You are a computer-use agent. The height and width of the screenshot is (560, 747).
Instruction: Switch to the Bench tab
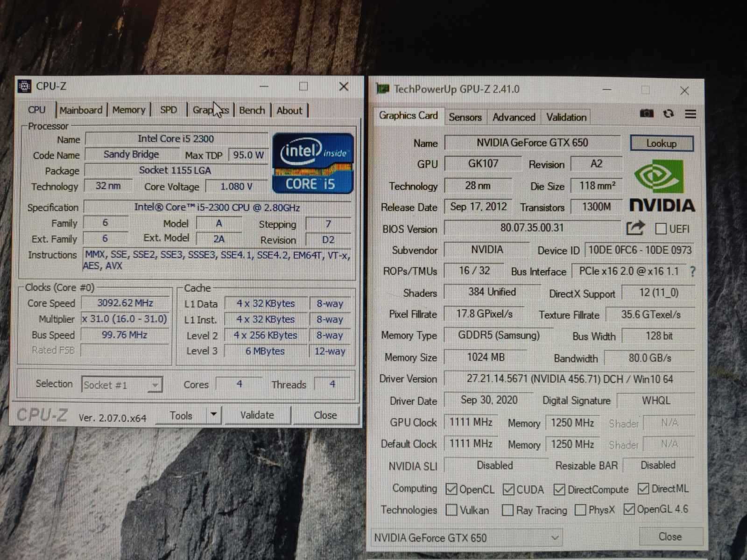coord(252,110)
